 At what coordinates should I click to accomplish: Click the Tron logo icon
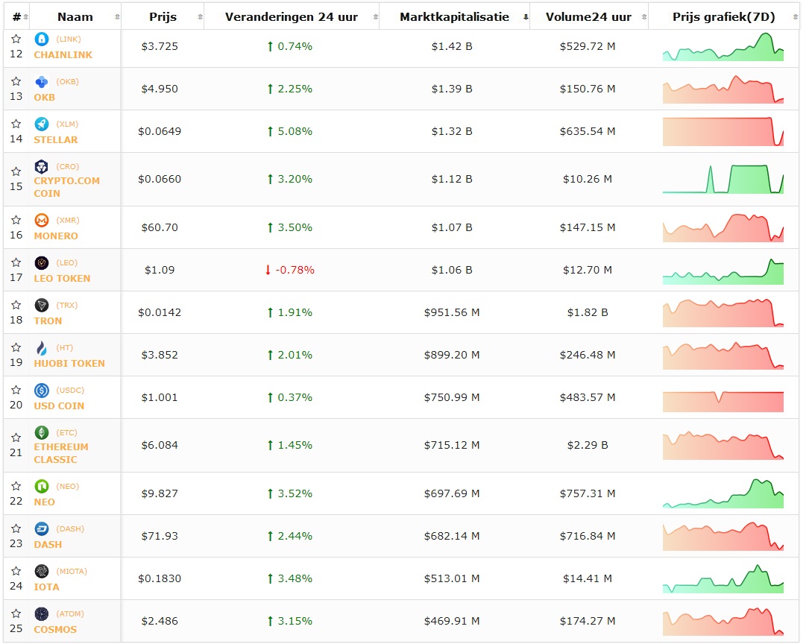(x=42, y=306)
